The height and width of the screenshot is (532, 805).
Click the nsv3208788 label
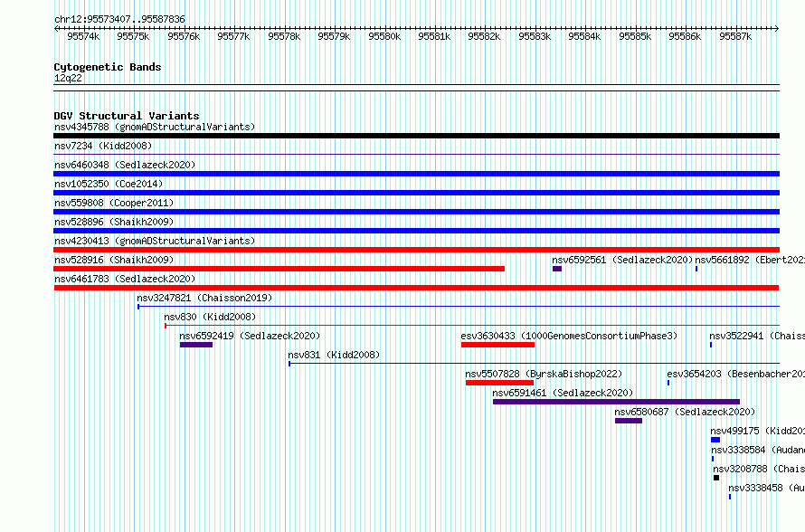coord(759,469)
